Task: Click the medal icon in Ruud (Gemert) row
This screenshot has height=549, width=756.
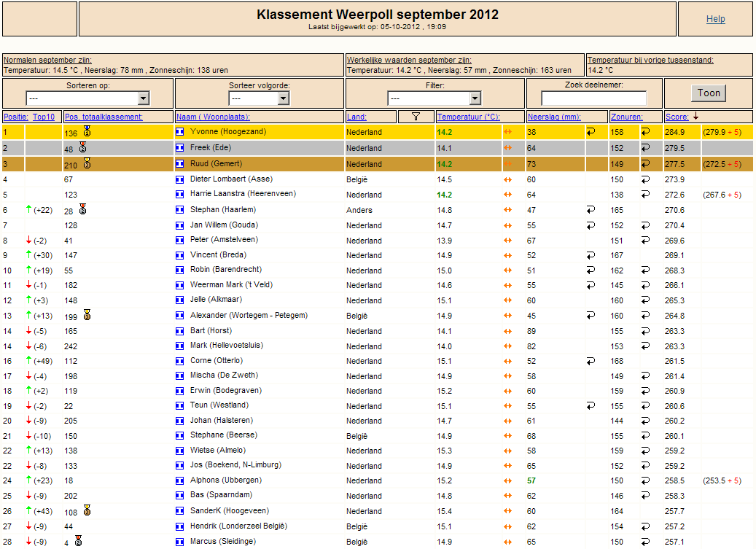Action: pyautogui.click(x=87, y=163)
